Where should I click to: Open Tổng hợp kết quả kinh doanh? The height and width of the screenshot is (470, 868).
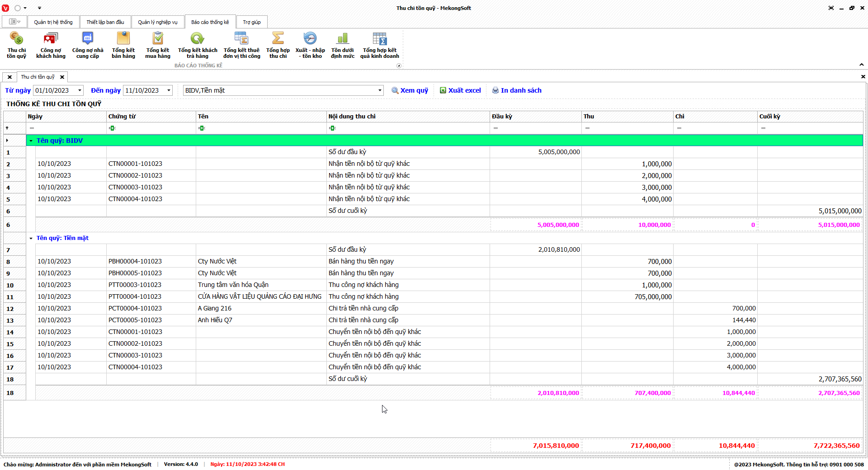[x=380, y=44]
